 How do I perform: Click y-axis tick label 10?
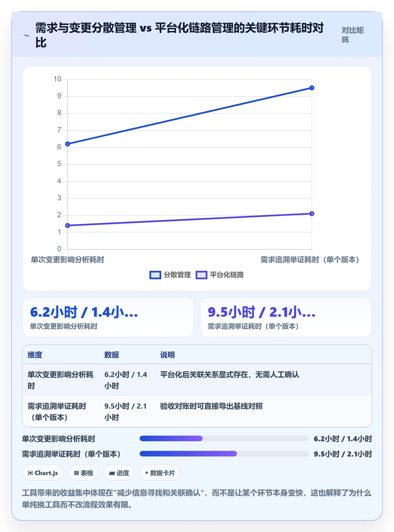pyautogui.click(x=57, y=79)
